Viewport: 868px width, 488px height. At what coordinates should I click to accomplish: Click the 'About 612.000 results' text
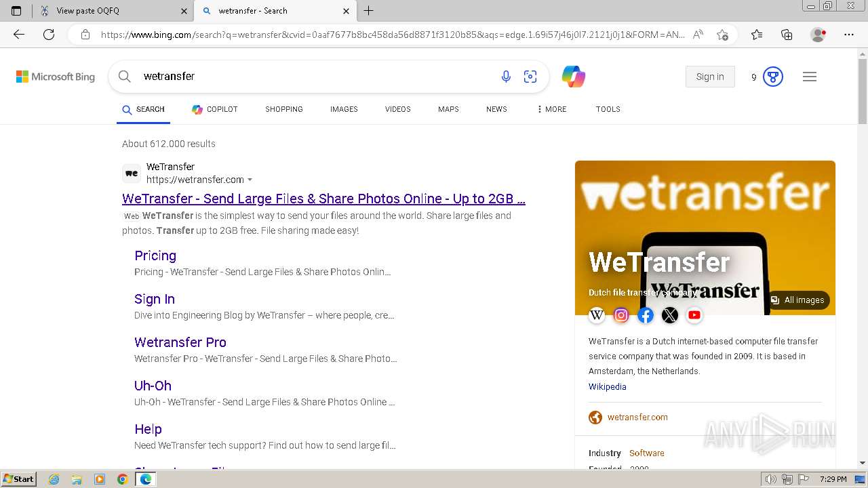(169, 144)
